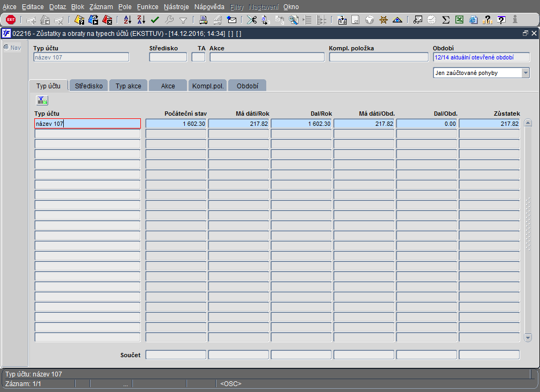This screenshot has height=392, width=540.
Task: Sort ascending with the A-Z icon
Action: click(127, 20)
